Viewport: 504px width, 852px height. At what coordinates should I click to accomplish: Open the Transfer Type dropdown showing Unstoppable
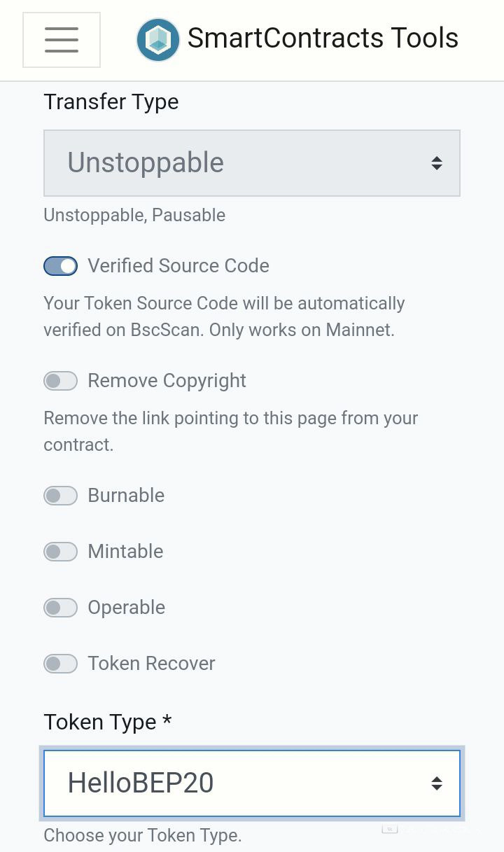coord(238,163)
